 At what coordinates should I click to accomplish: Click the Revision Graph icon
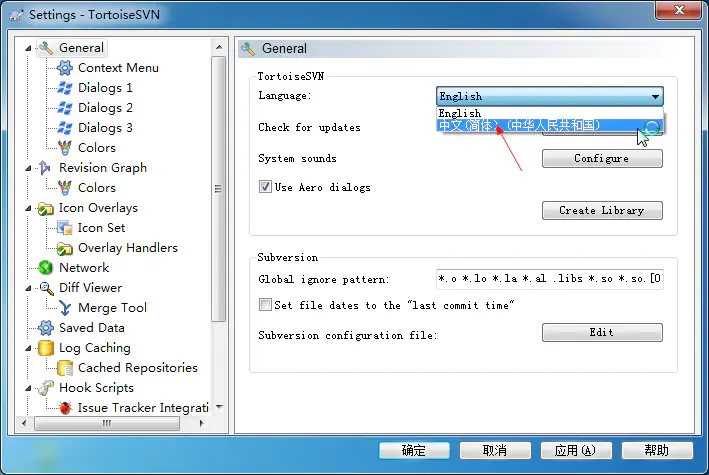45,168
